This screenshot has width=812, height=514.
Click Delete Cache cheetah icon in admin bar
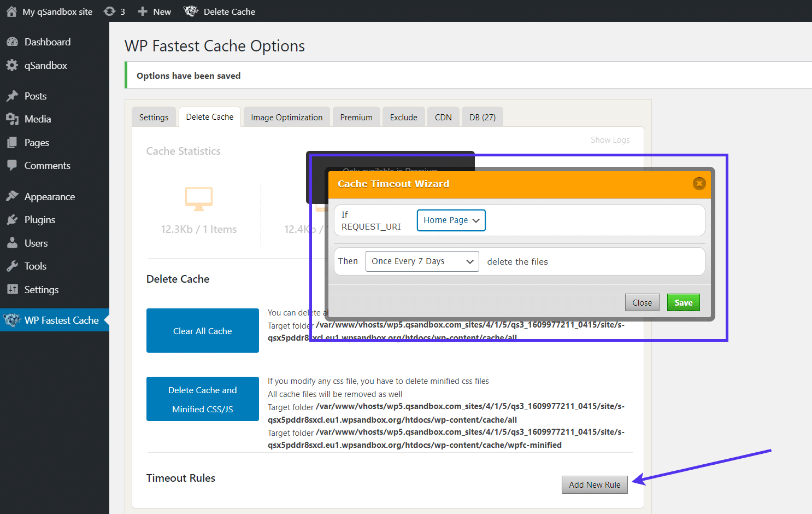[191, 11]
